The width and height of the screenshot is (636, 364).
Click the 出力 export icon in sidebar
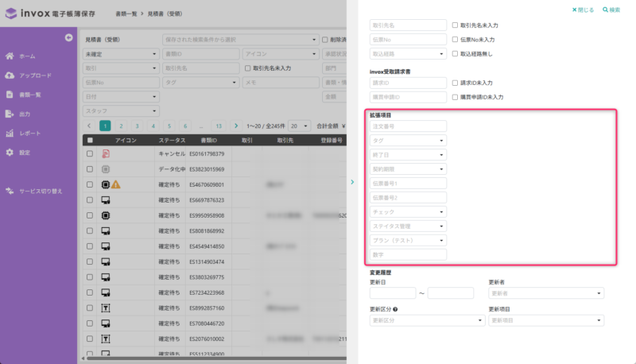click(10, 114)
